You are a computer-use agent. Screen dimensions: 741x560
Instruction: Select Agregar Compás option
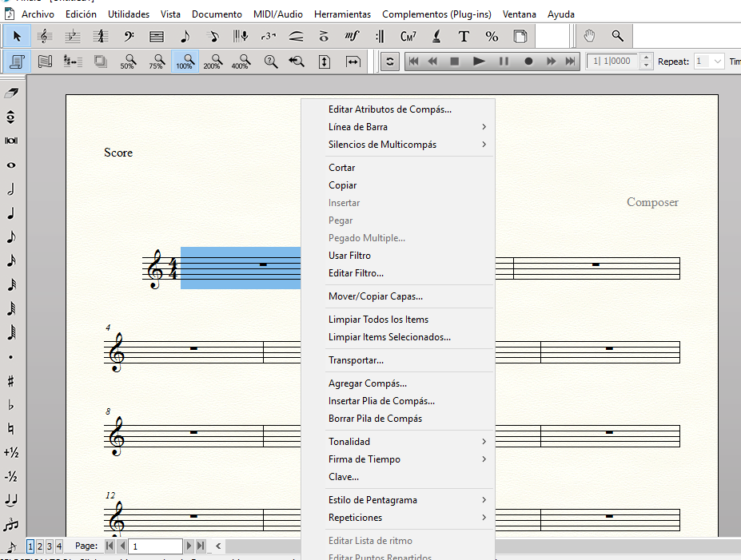[x=366, y=383]
